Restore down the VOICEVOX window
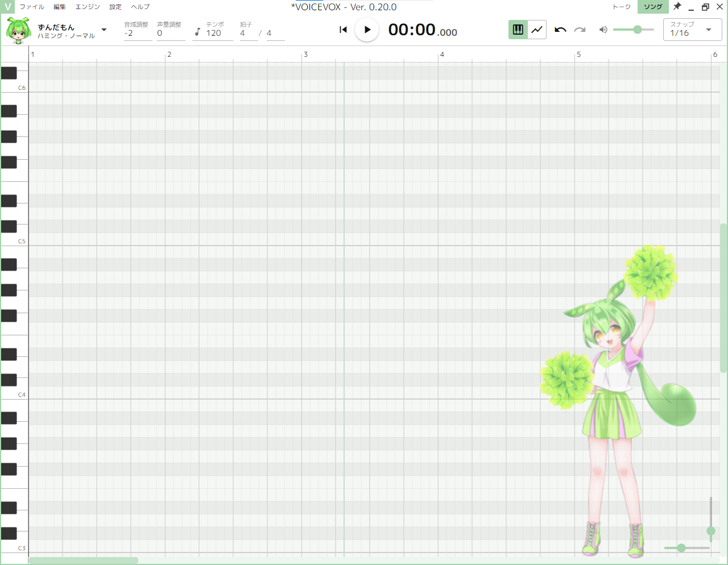Viewport: 728px width, 565px height. pyautogui.click(x=705, y=7)
